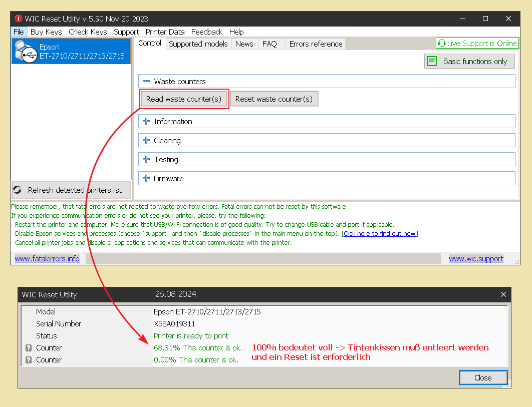532x407 pixels.
Task: Switch to the Control tab
Action: pyautogui.click(x=150, y=44)
